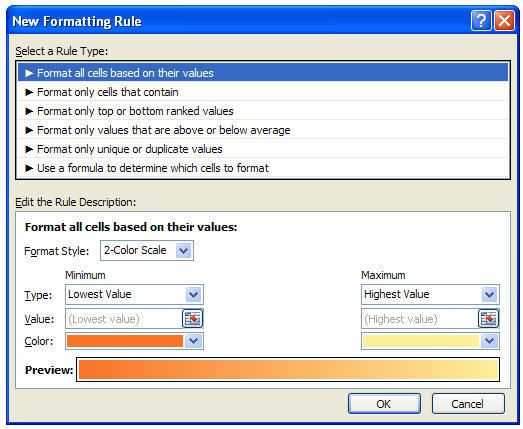
Task: Click the Cancel button
Action: [x=468, y=404]
